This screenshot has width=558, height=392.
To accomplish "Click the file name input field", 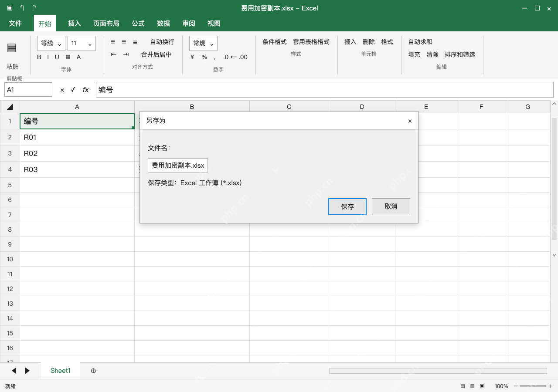I will click(x=178, y=166).
